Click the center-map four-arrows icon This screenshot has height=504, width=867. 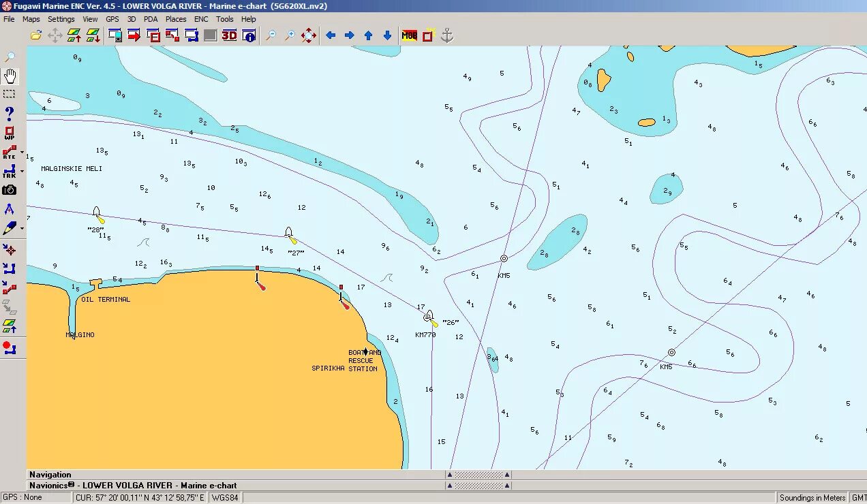click(309, 35)
